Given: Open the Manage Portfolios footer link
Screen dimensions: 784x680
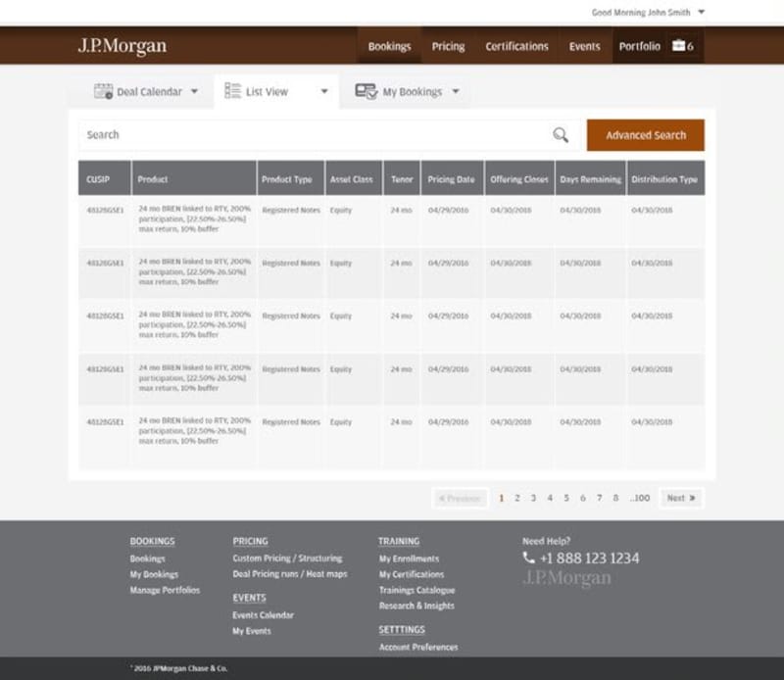Looking at the screenshot, I should pyautogui.click(x=165, y=591).
